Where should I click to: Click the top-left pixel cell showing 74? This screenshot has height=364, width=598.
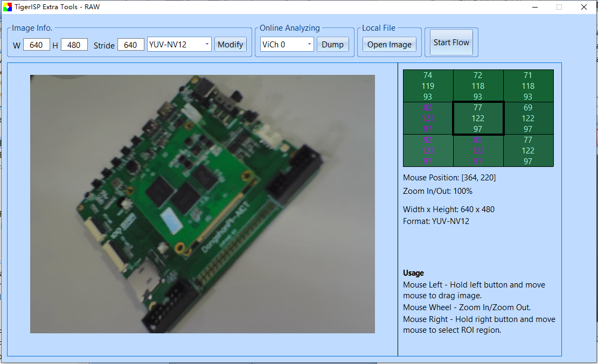(x=428, y=86)
